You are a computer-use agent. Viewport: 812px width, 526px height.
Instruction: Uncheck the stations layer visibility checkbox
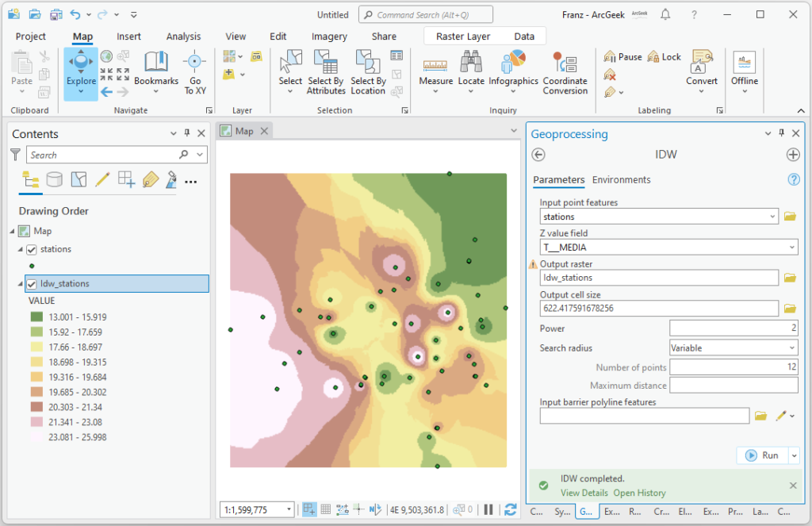pos(32,249)
